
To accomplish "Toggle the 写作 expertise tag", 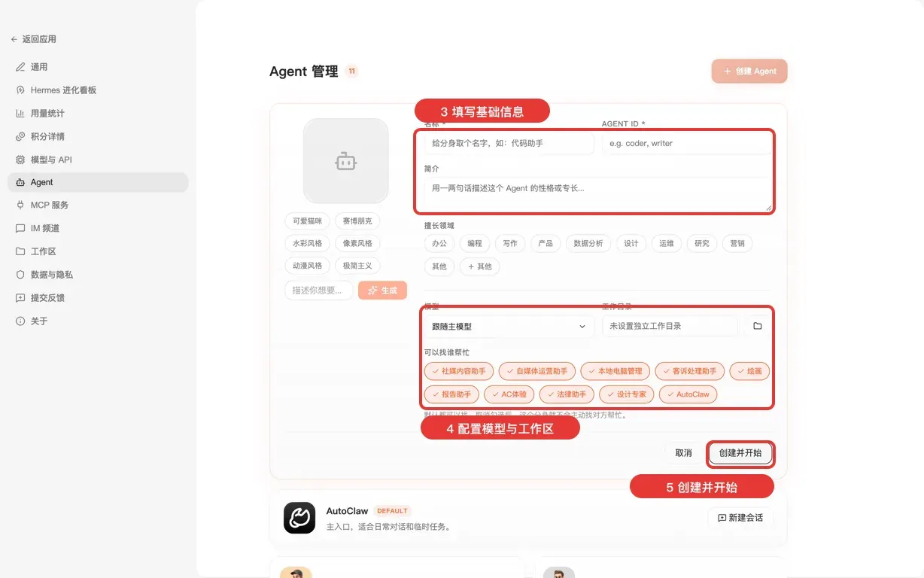I will 510,243.
